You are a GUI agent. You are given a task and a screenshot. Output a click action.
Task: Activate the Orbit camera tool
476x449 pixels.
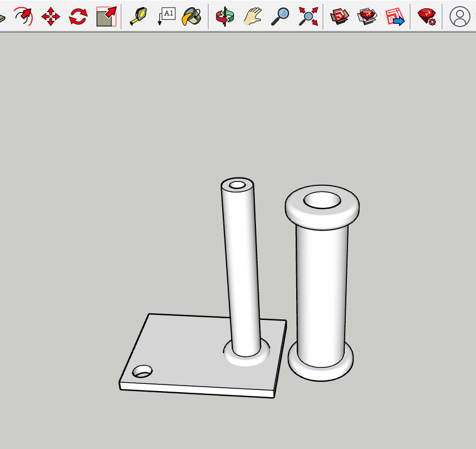[x=225, y=17]
